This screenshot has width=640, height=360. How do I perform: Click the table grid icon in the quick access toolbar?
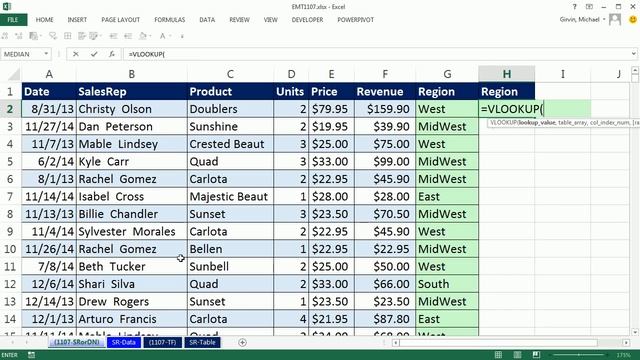(68, 36)
